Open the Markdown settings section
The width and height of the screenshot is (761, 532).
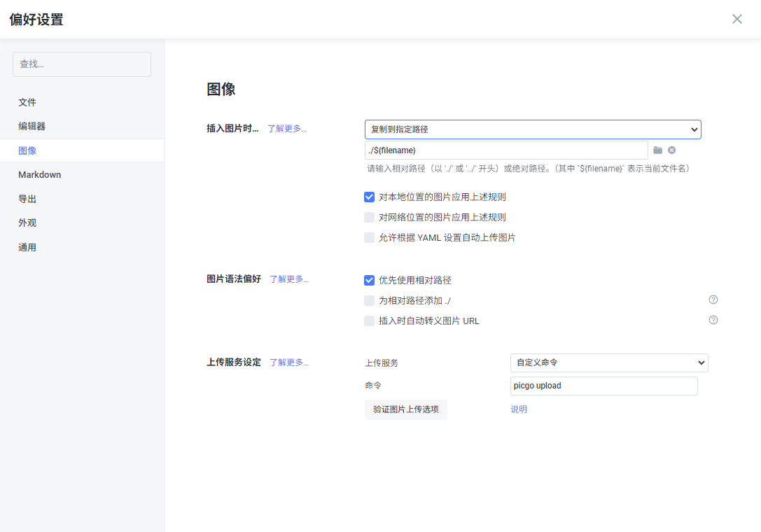coord(40,175)
